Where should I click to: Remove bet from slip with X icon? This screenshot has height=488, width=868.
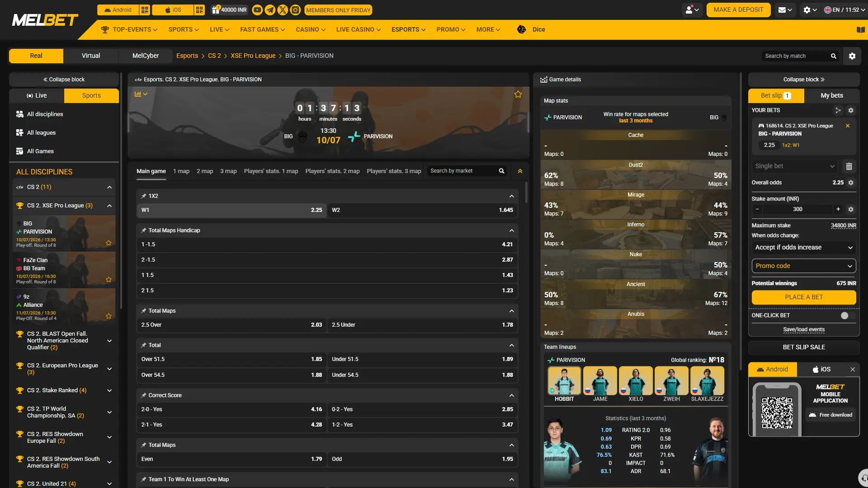[848, 126]
